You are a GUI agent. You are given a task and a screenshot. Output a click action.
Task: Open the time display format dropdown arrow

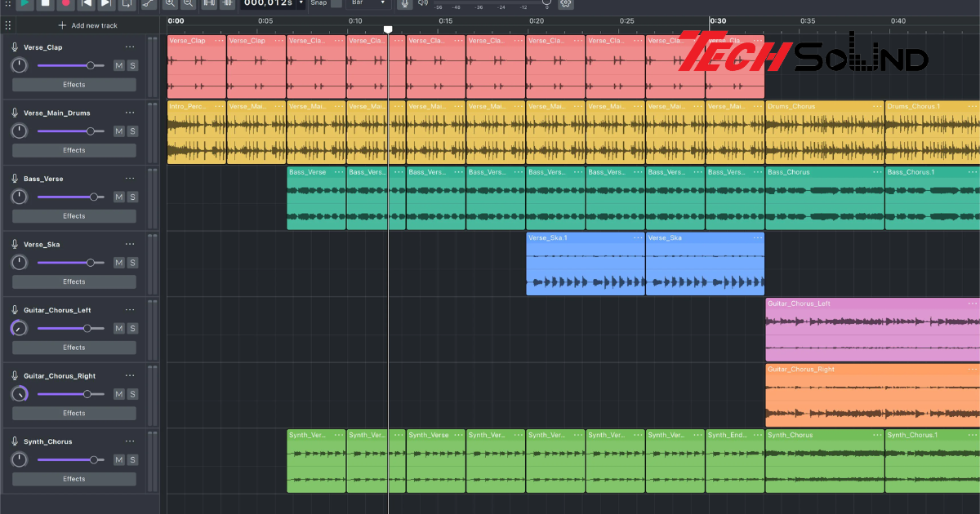[301, 3]
